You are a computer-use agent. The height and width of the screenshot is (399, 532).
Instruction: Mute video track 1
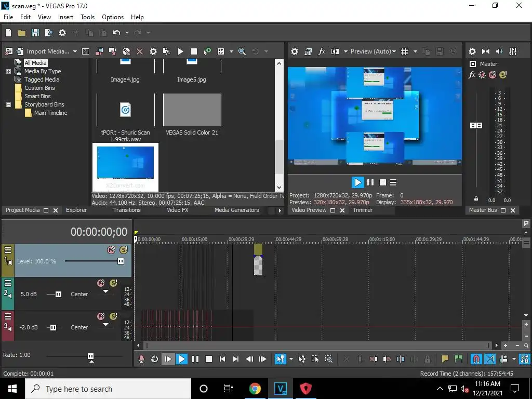click(111, 250)
